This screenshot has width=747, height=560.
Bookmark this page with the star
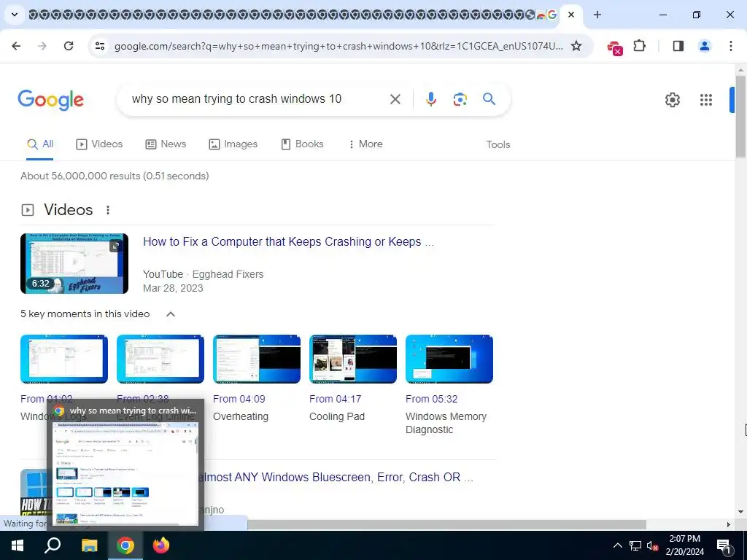(576, 46)
